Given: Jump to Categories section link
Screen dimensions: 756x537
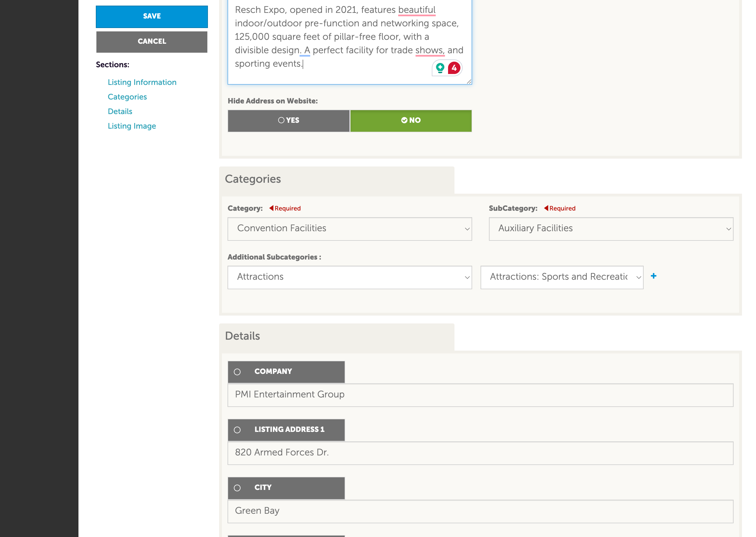Looking at the screenshot, I should [127, 97].
